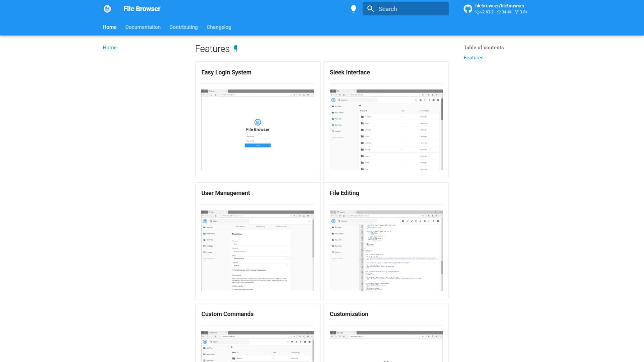Click the 3.8k forks count
644x362 pixels.
pyautogui.click(x=521, y=12)
